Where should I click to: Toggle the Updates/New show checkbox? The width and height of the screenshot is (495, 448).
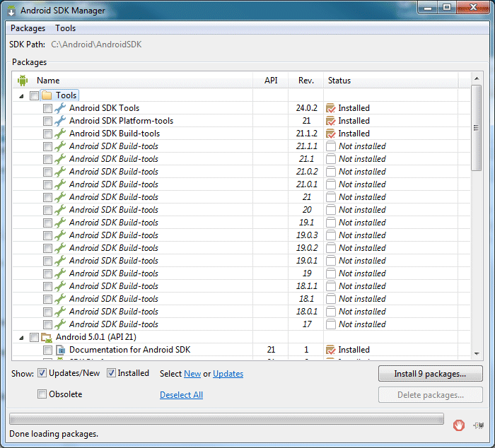[x=42, y=373]
